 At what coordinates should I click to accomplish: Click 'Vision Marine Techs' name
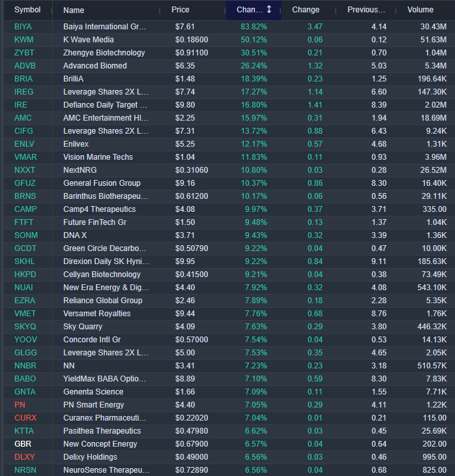[x=98, y=157]
